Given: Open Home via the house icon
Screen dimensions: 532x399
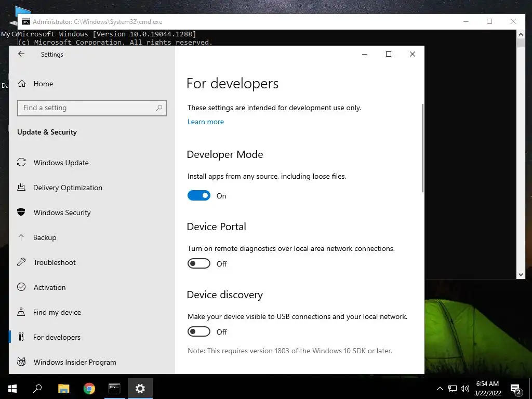Looking at the screenshot, I should point(22,84).
